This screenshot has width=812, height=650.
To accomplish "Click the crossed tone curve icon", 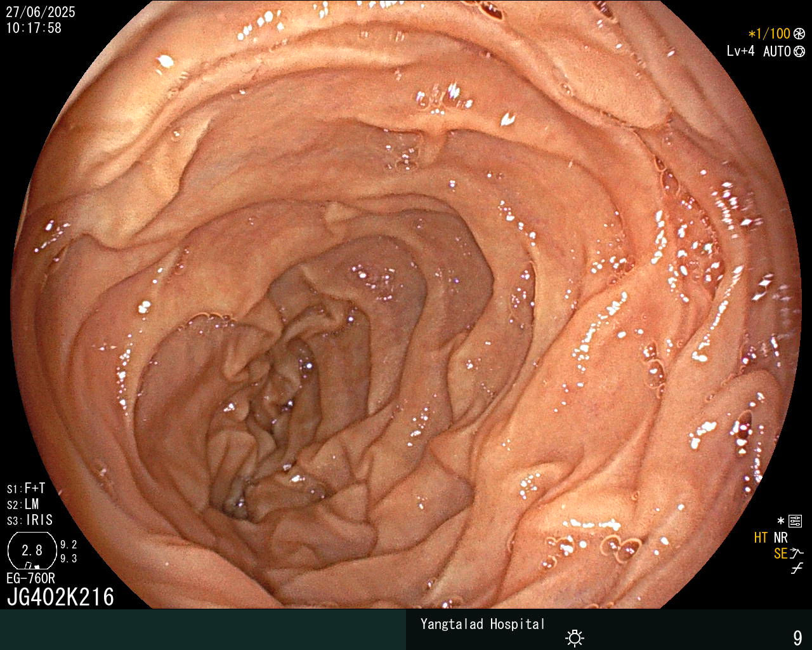I will [x=797, y=569].
